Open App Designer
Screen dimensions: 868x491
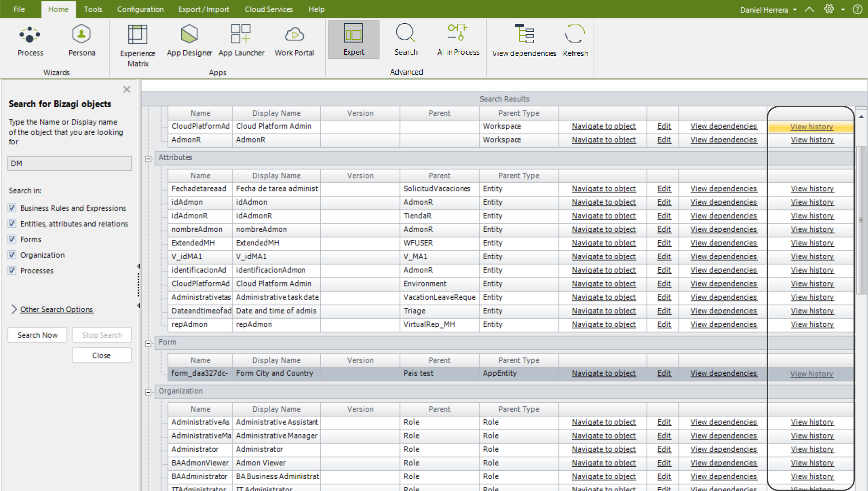189,41
